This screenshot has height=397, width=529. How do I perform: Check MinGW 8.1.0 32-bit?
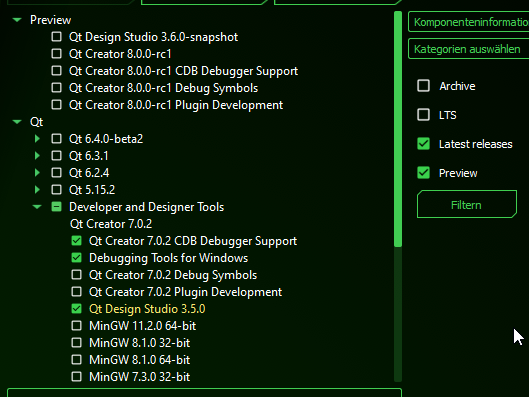[x=77, y=343]
